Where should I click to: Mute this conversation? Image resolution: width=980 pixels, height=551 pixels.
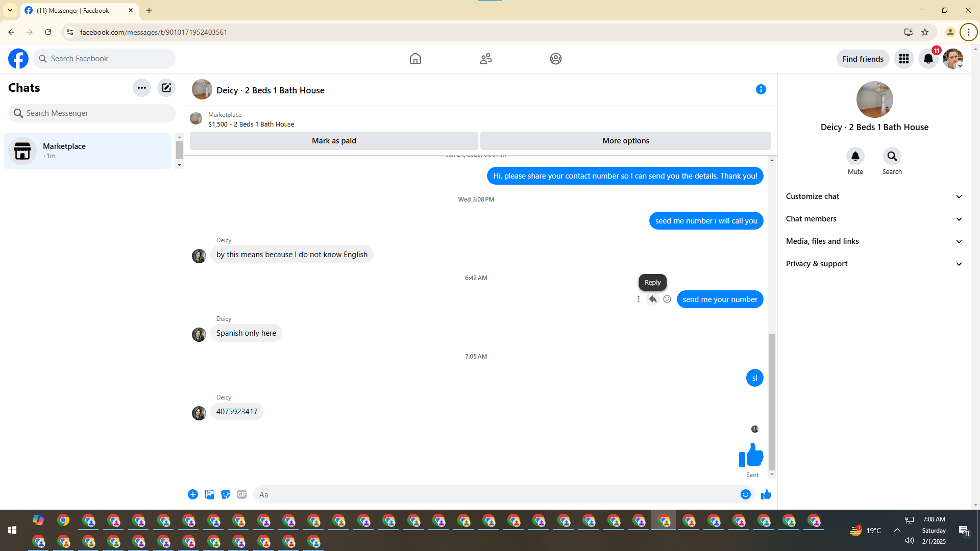[x=855, y=156]
